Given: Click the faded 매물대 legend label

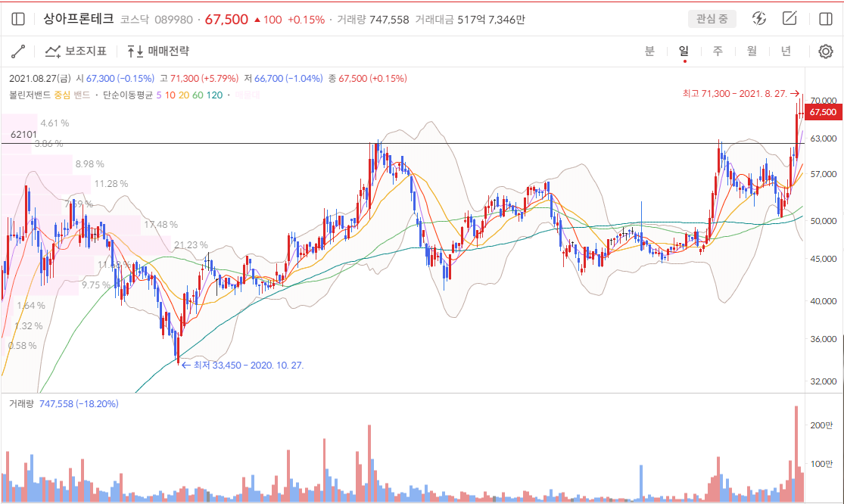Looking at the screenshot, I should pyautogui.click(x=247, y=95).
